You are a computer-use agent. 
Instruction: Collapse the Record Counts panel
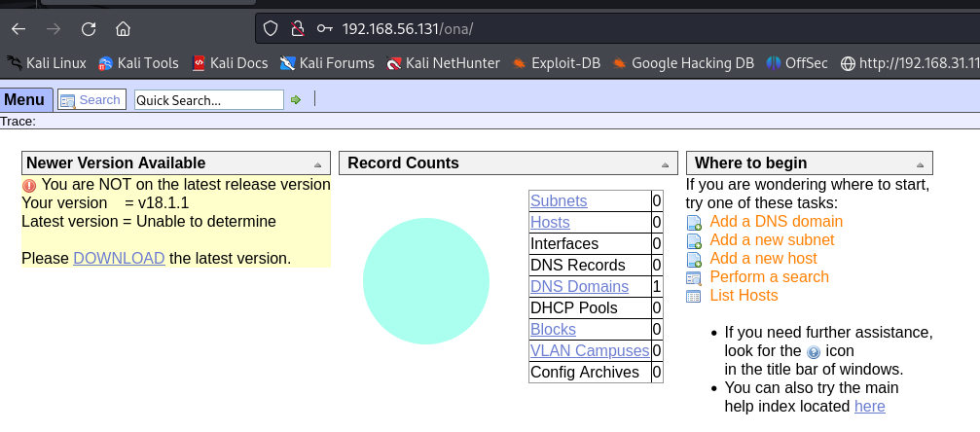point(665,165)
